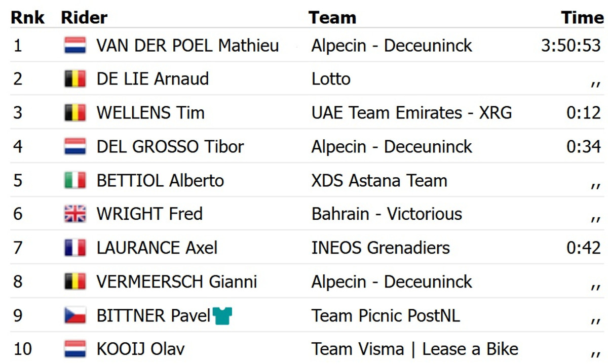Click the Netherlands flag beside Kooij Olav
Screen dimensions: 608x364
click(75, 349)
